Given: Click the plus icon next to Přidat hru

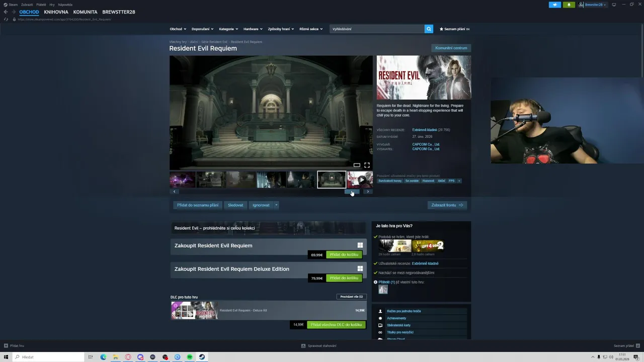Looking at the screenshot, I should pyautogui.click(x=6, y=346).
